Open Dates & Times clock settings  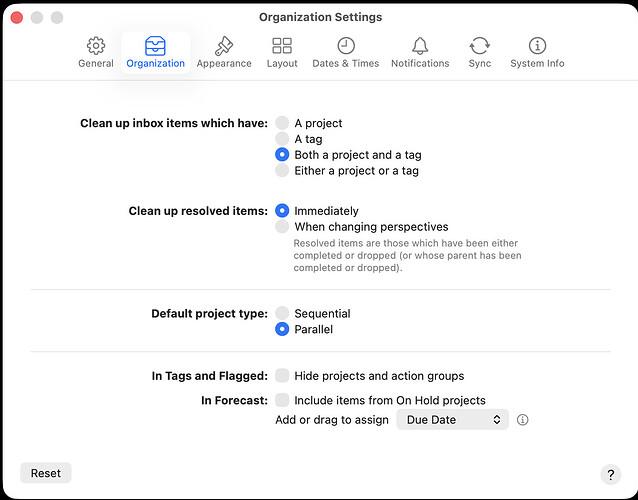point(345,46)
